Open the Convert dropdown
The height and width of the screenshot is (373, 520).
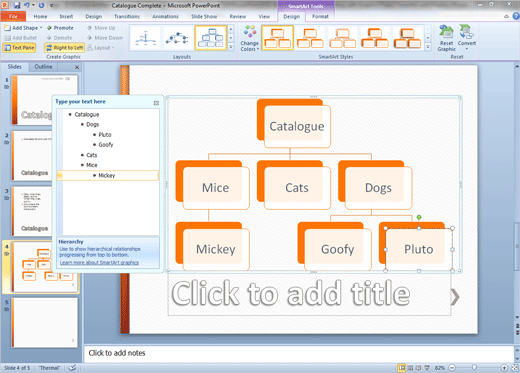[467, 37]
